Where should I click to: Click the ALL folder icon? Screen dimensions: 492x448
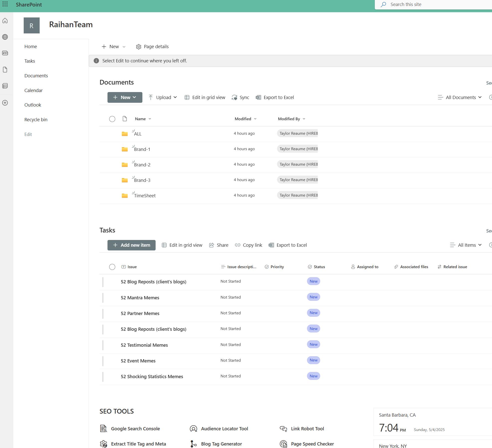pyautogui.click(x=125, y=134)
